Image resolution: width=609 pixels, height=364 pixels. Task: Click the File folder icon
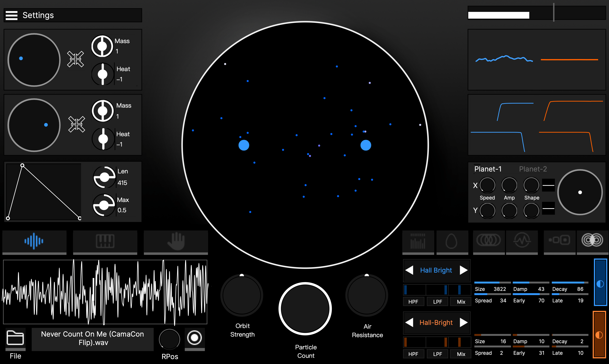(x=15, y=338)
